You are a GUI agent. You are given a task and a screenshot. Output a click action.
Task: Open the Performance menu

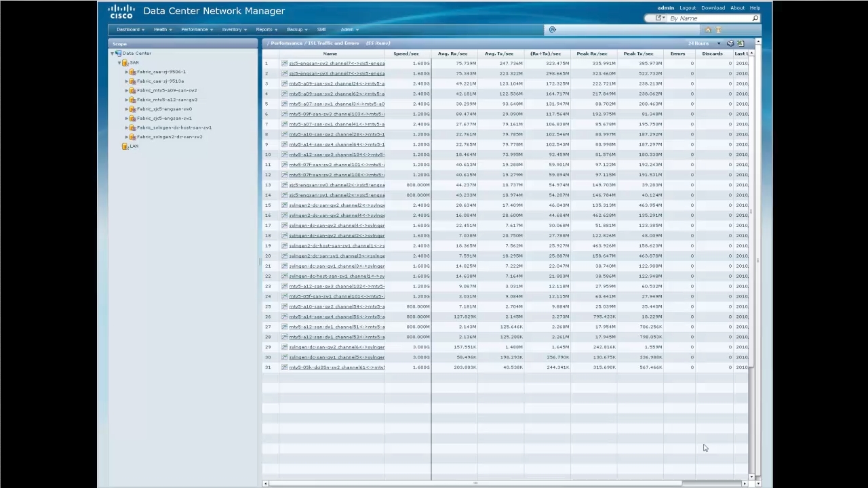[197, 29]
